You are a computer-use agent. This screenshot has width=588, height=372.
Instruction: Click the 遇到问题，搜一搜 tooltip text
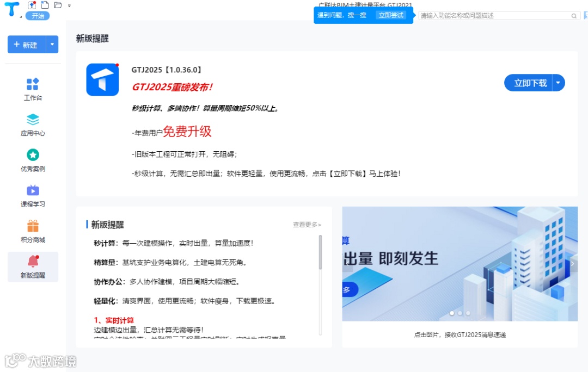341,15
